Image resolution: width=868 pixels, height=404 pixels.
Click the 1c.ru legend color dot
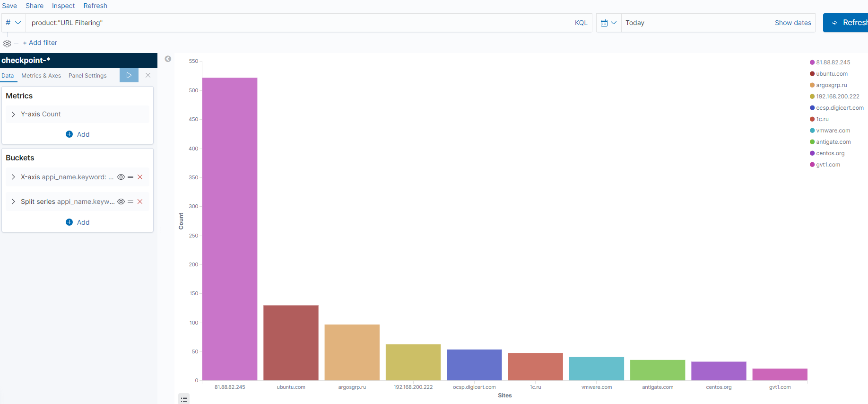click(812, 119)
